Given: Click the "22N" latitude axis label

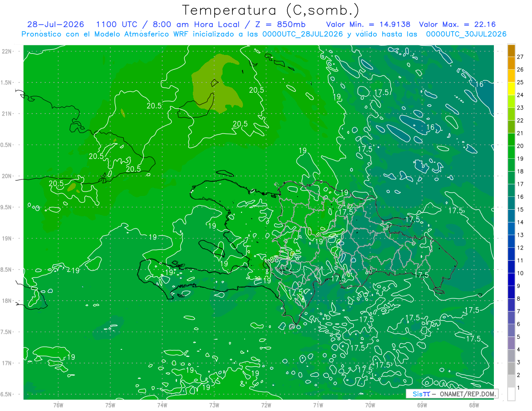Looking at the screenshot, I should [8, 51].
